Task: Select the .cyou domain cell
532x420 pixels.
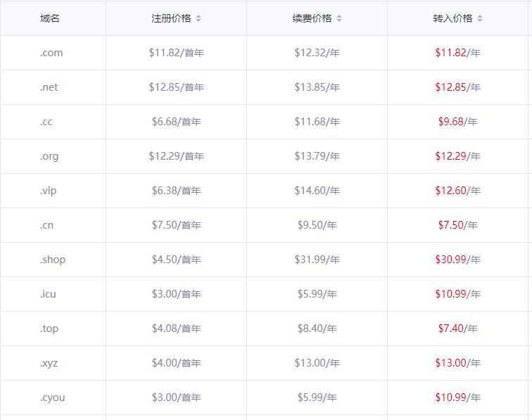Action: pyautogui.click(x=53, y=397)
